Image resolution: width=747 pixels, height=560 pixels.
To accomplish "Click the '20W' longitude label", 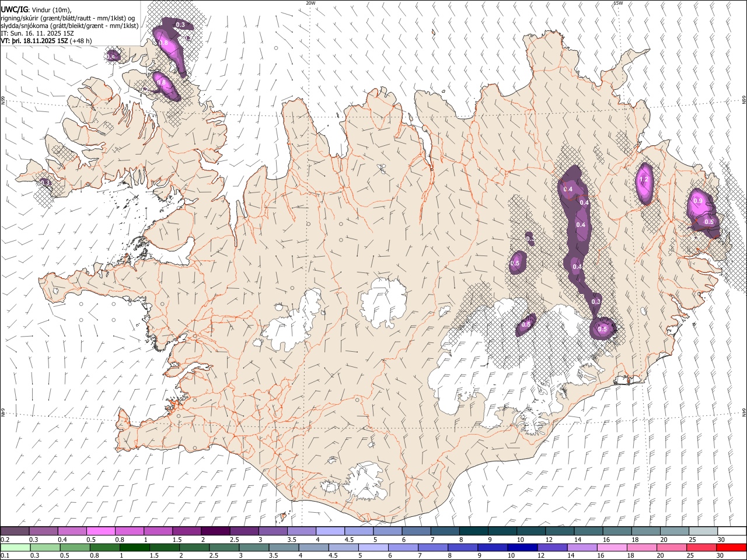I will tap(310, 3).
